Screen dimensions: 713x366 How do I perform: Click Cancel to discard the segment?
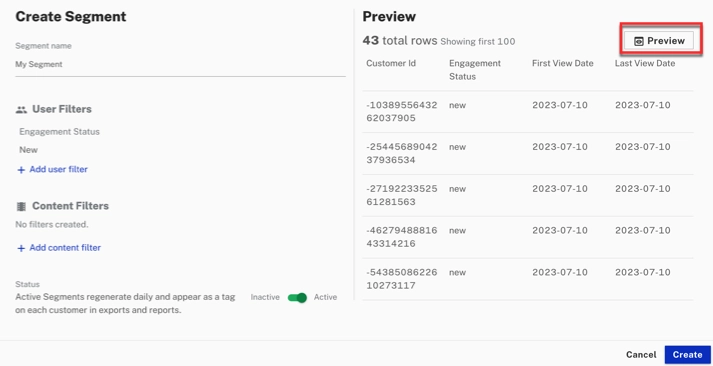[x=641, y=355]
